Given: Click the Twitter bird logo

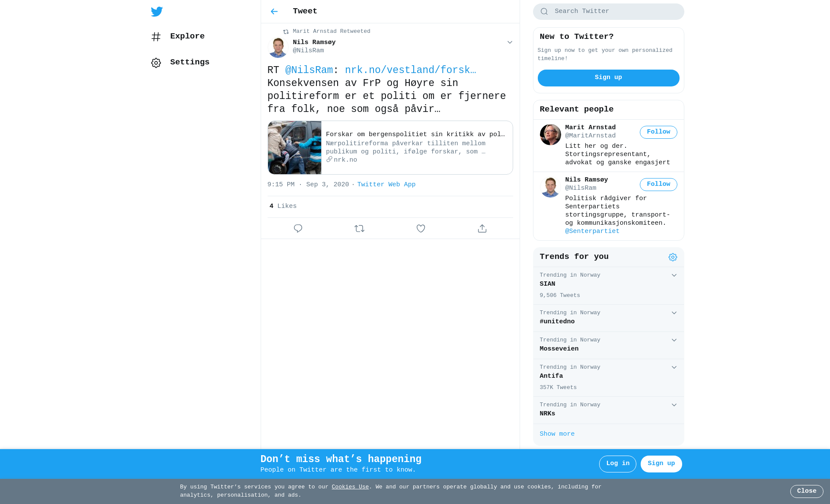Looking at the screenshot, I should 156,12.
